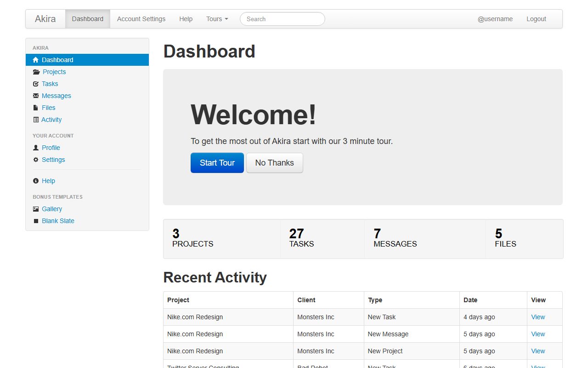
Task: Click the checkmark icon next to Tasks
Action: (36, 84)
